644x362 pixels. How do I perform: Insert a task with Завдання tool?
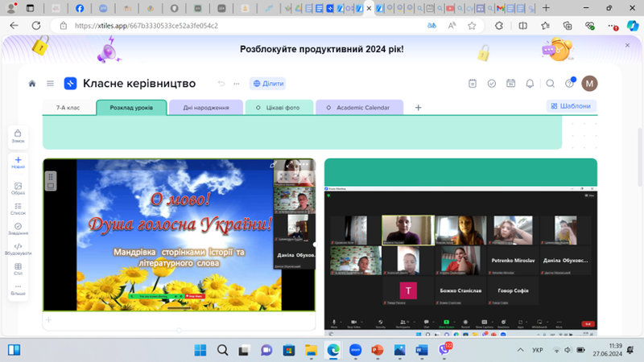tap(18, 228)
